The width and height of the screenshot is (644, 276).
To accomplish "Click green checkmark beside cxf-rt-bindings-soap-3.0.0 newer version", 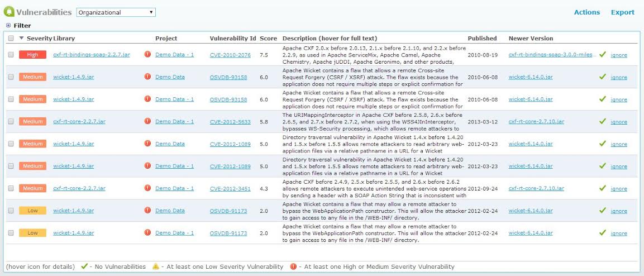I will pyautogui.click(x=603, y=54).
